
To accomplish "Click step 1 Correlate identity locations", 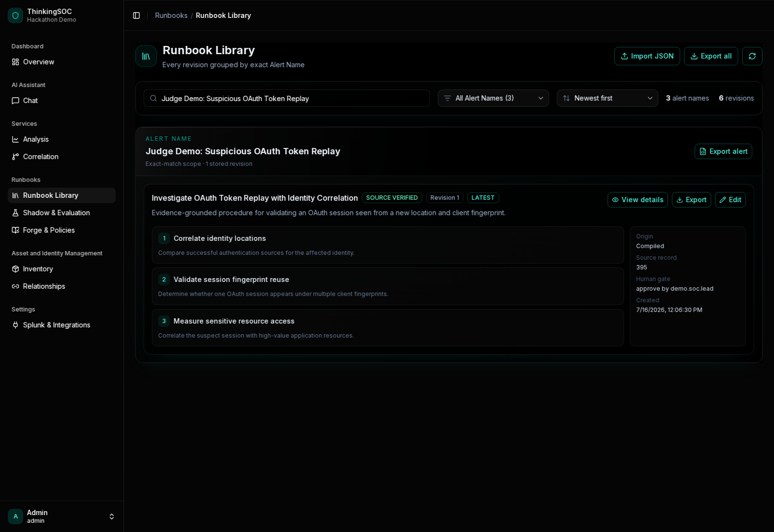I will coord(387,245).
